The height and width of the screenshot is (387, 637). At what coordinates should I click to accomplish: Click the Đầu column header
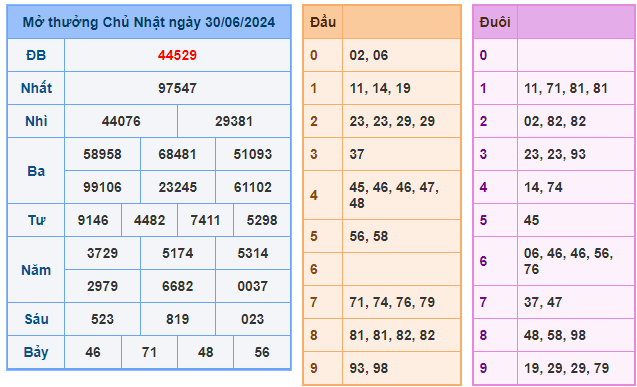[x=323, y=22]
